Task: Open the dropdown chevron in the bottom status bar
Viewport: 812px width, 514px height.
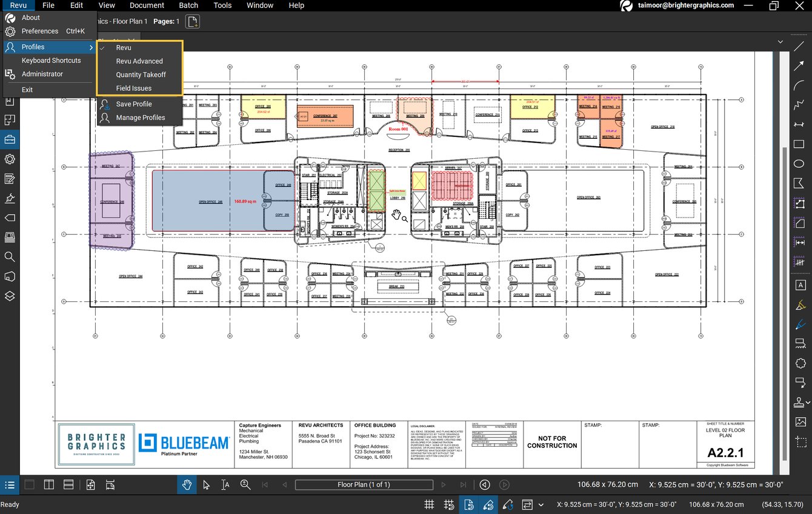Action: pyautogui.click(x=541, y=504)
